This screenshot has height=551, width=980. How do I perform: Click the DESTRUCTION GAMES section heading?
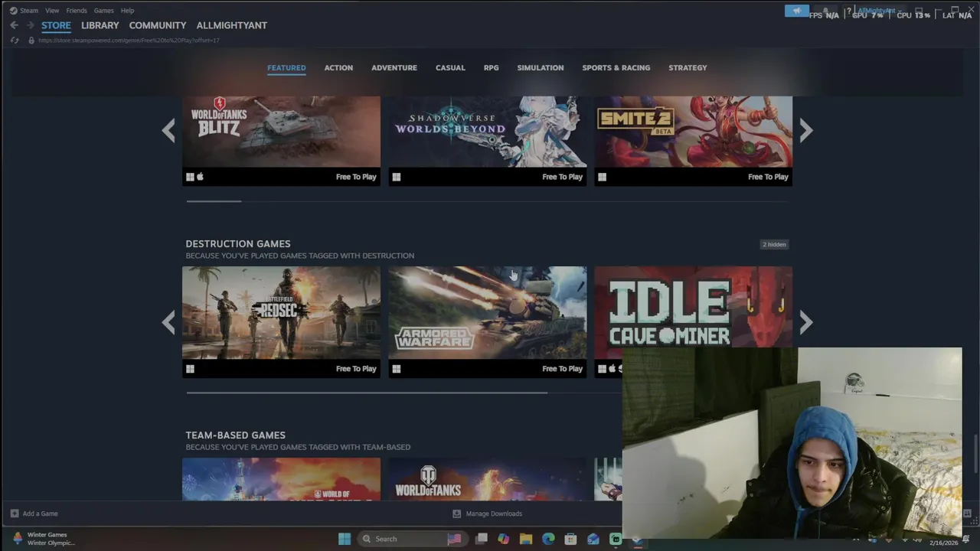pyautogui.click(x=238, y=244)
